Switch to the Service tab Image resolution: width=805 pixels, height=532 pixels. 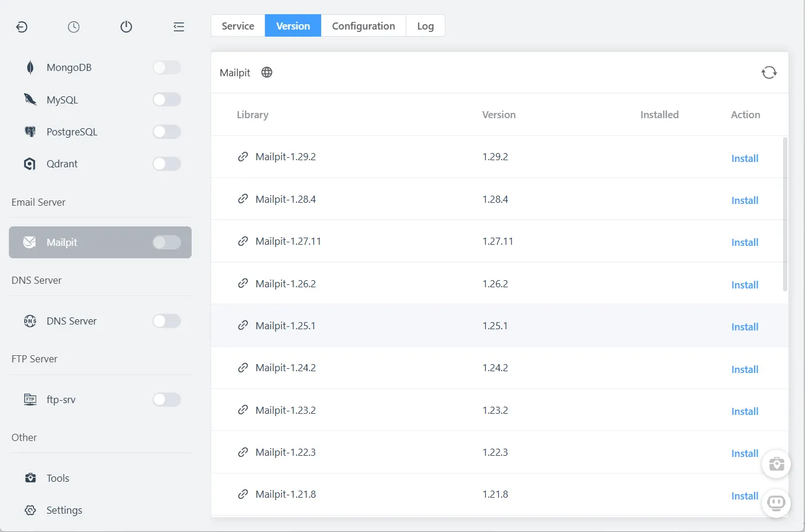click(238, 26)
